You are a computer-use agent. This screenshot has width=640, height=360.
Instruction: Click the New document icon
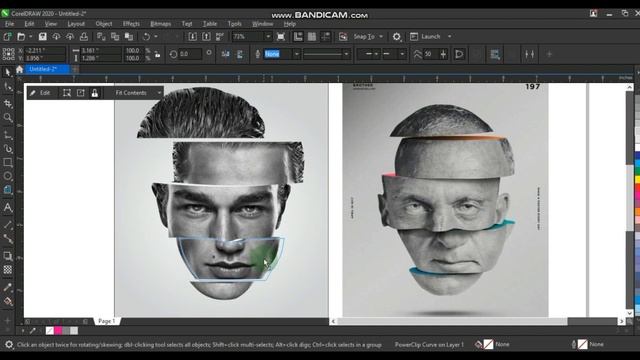coord(7,37)
